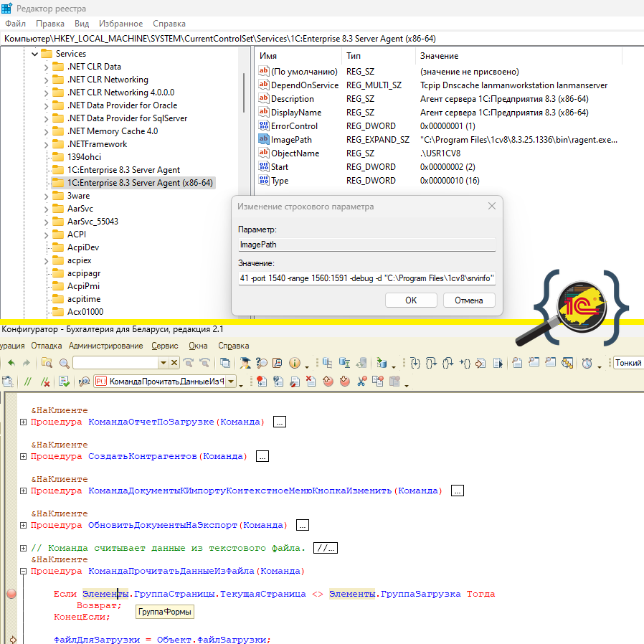Expand procedure СоздатьКонтрагентов
The width and height of the screenshot is (644, 644).
click(x=24, y=456)
